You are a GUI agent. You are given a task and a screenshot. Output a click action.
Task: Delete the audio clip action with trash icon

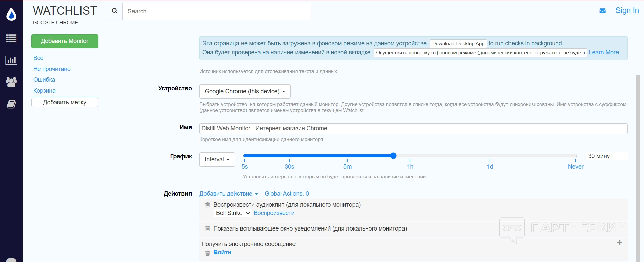pos(208,205)
